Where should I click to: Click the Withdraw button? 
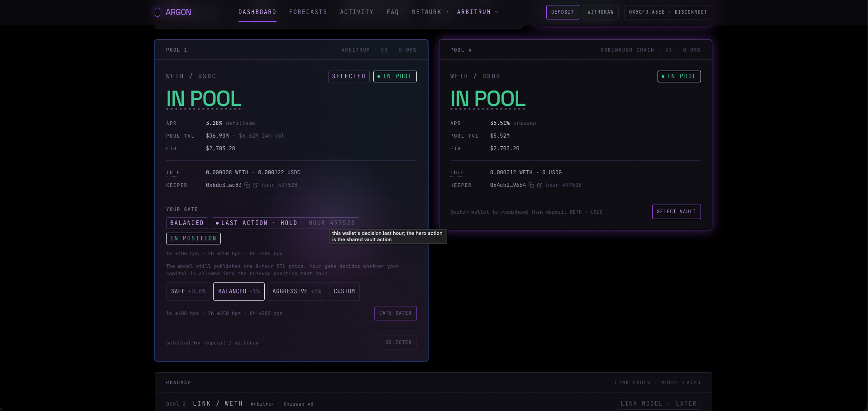[601, 12]
